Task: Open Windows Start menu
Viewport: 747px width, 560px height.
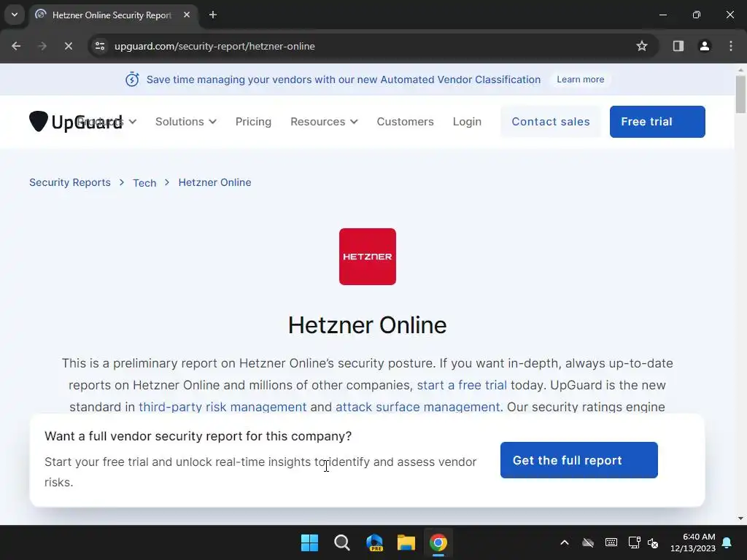Action: point(309,542)
